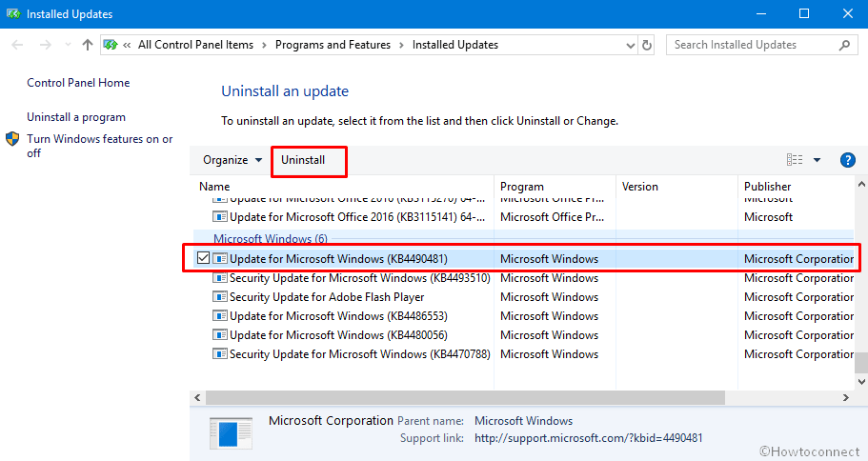Go forward using the forward arrow
This screenshot has height=461, width=868.
(46, 45)
